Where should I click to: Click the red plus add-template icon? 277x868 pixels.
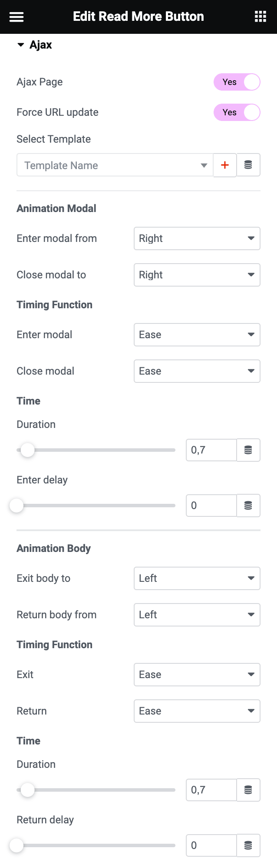225,165
